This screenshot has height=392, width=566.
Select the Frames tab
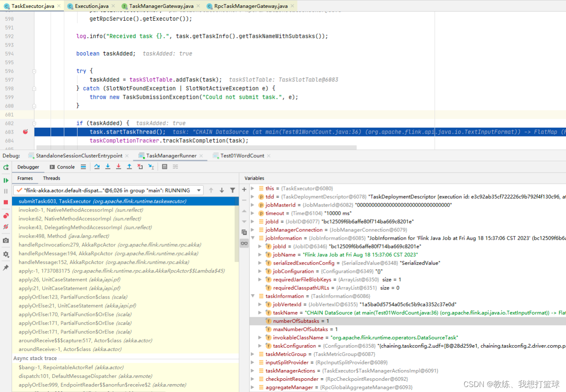tap(25, 178)
